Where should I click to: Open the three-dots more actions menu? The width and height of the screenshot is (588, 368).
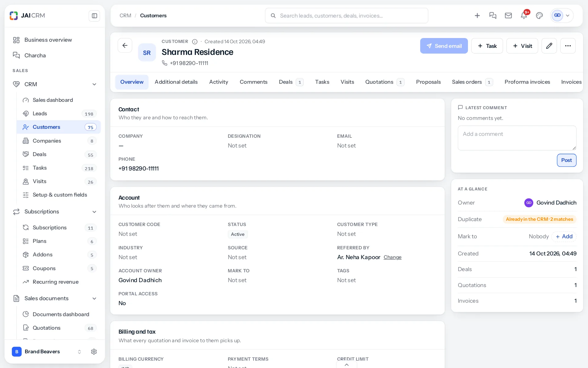click(568, 46)
